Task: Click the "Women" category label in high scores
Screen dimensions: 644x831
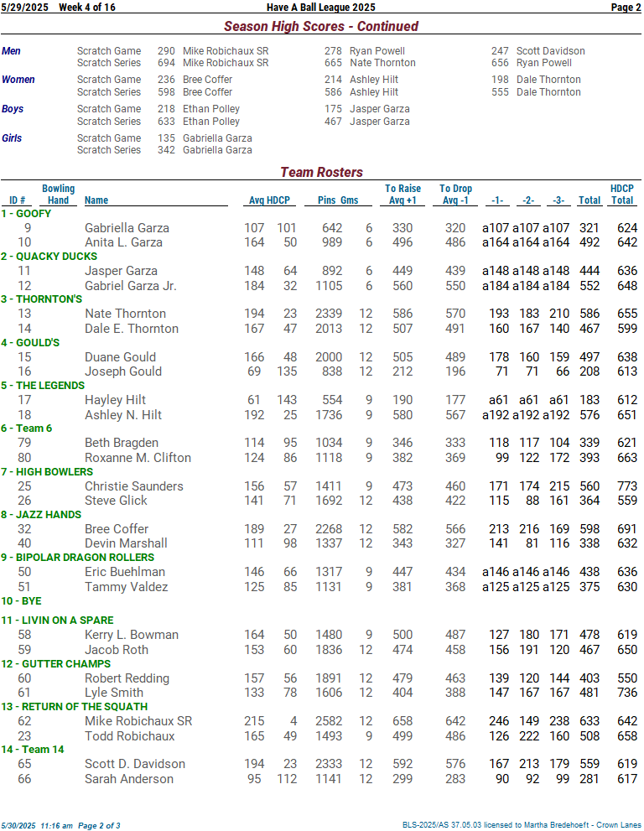Action: coord(18,80)
